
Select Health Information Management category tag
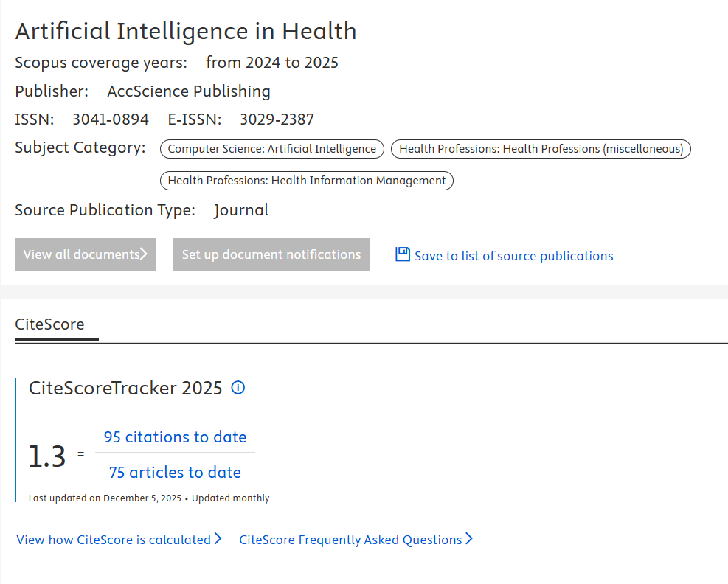coord(307,181)
